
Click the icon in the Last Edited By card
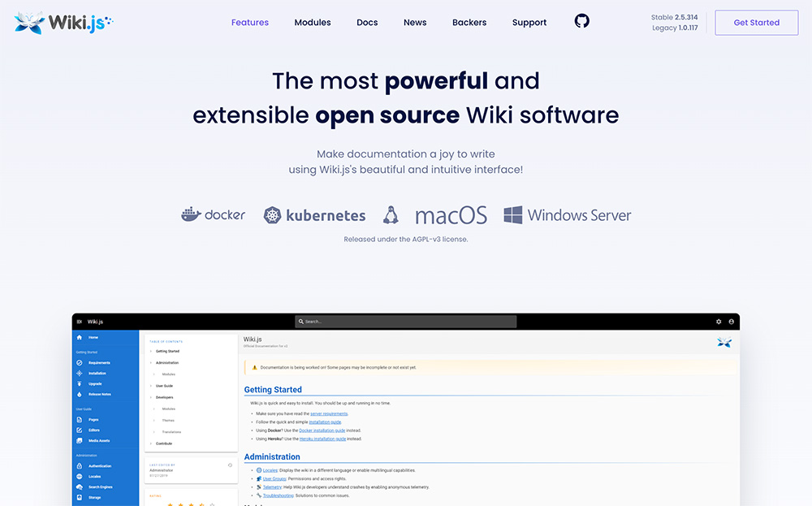tap(230, 465)
